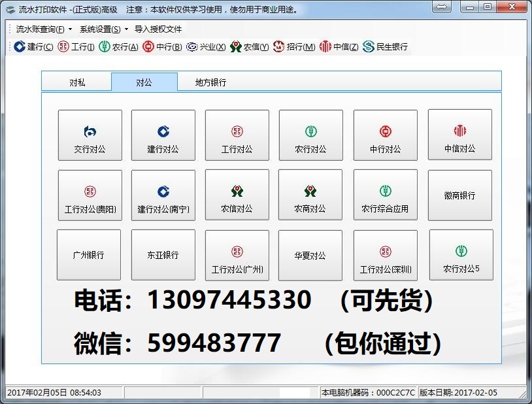Select the 农行(A) toolbar icon
This screenshot has width=532, height=404.
pos(105,46)
